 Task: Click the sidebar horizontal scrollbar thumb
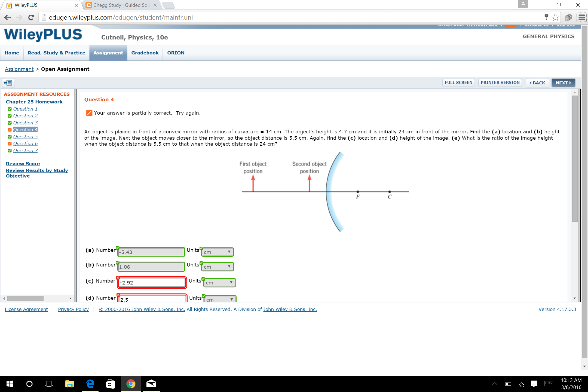tap(25, 298)
